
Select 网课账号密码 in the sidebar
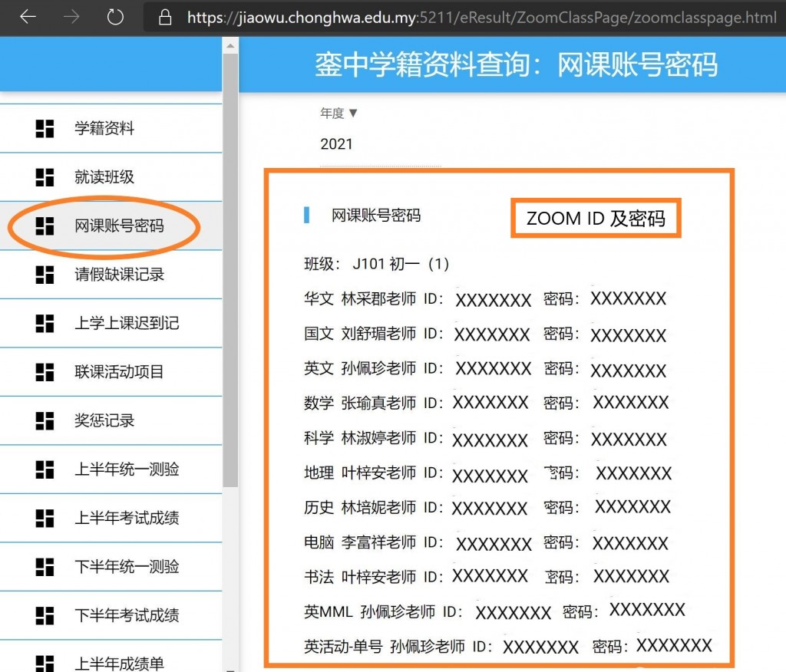click(x=111, y=226)
